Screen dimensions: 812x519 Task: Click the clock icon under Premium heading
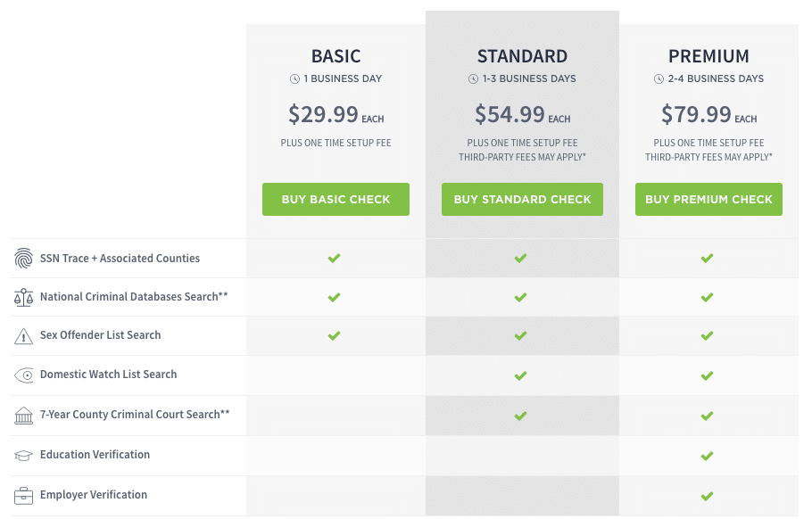(659, 79)
